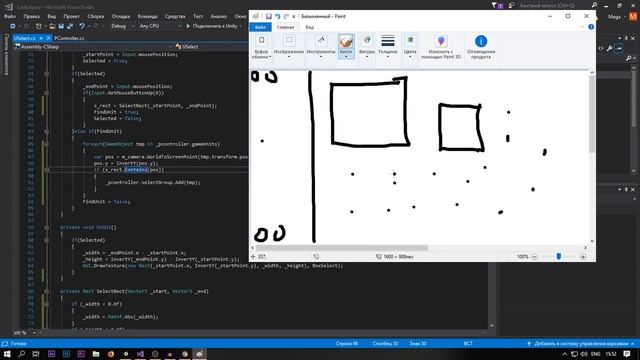
Task: Click the Paint horizontal scrollbar thumb
Action: coord(342,248)
